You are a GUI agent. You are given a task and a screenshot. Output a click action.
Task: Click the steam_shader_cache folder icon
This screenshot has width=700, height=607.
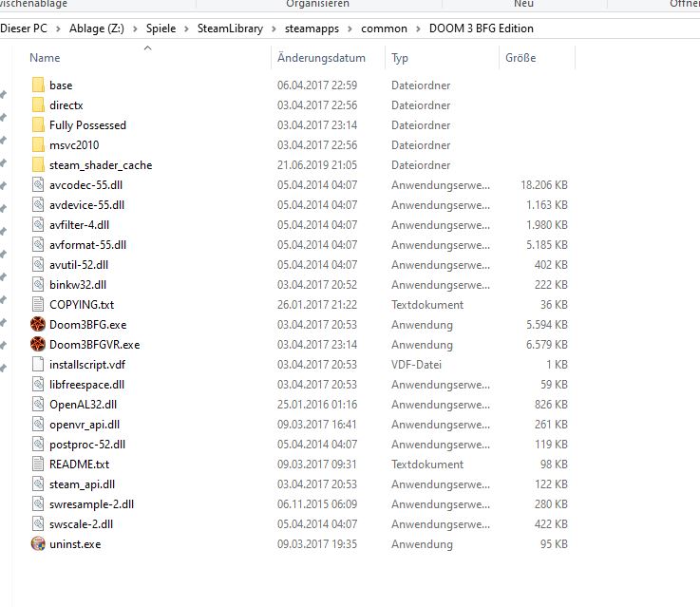38,164
